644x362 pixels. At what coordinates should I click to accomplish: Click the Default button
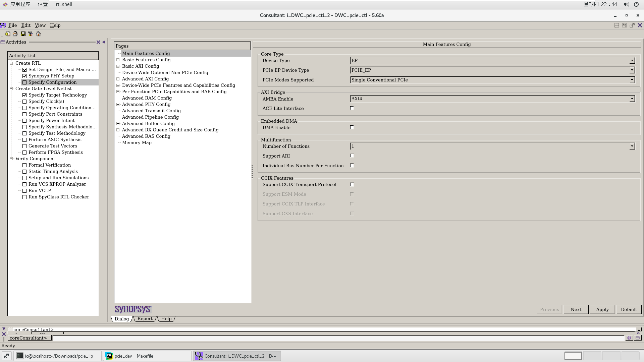click(629, 309)
